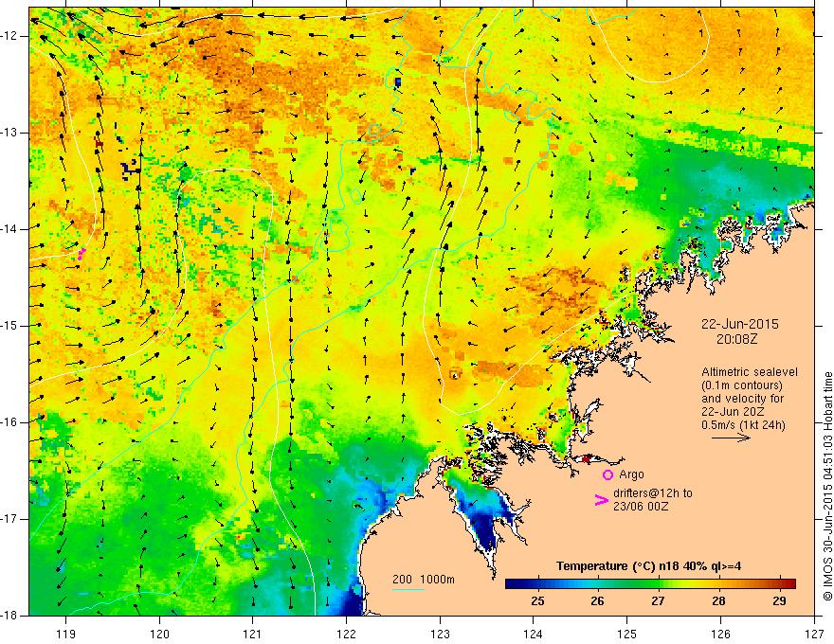Viewport: 834px width, 644px height.
Task: Click the '23/06 00Z' legend text
Action: [x=641, y=507]
